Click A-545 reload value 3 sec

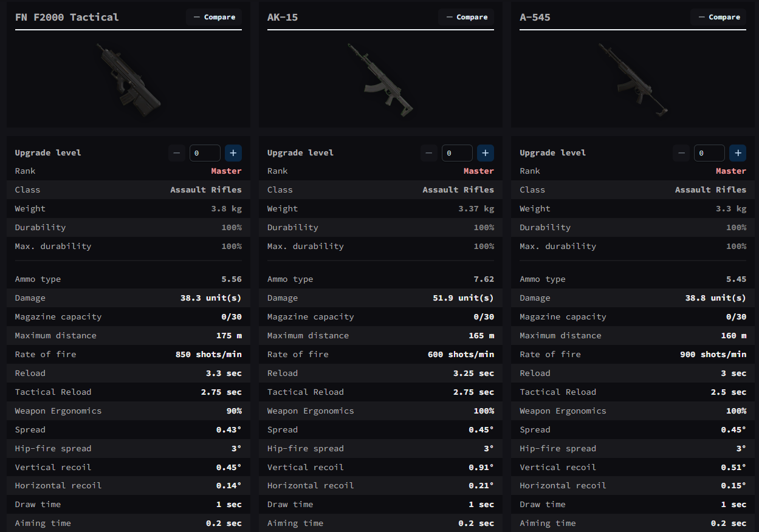point(733,373)
